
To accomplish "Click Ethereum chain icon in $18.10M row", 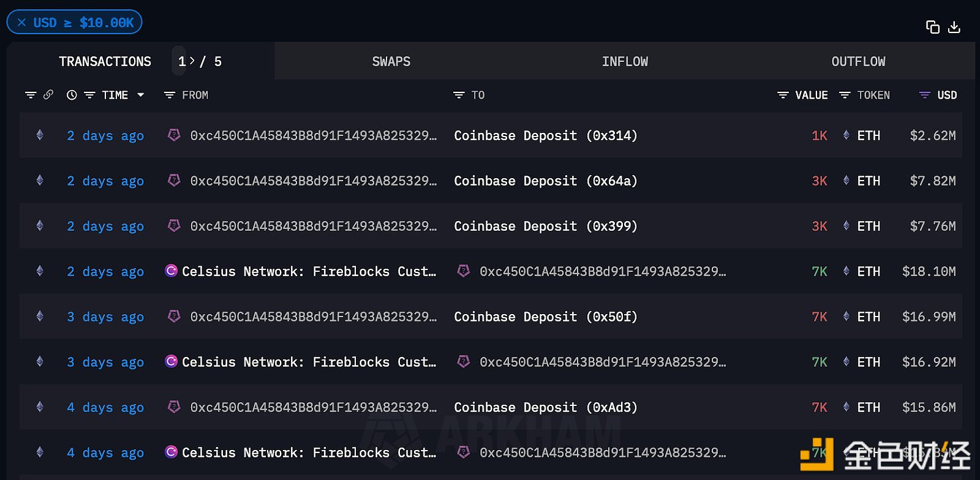I will (x=40, y=271).
